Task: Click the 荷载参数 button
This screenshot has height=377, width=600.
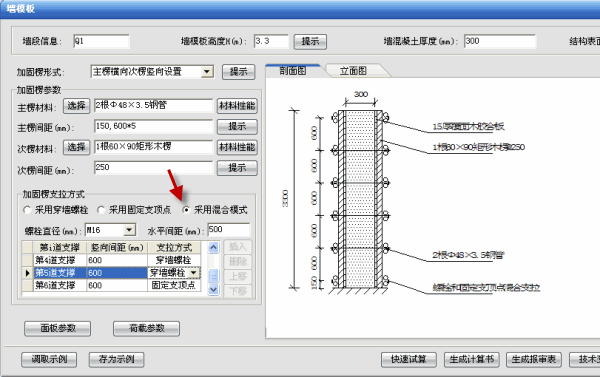Action: [x=147, y=328]
